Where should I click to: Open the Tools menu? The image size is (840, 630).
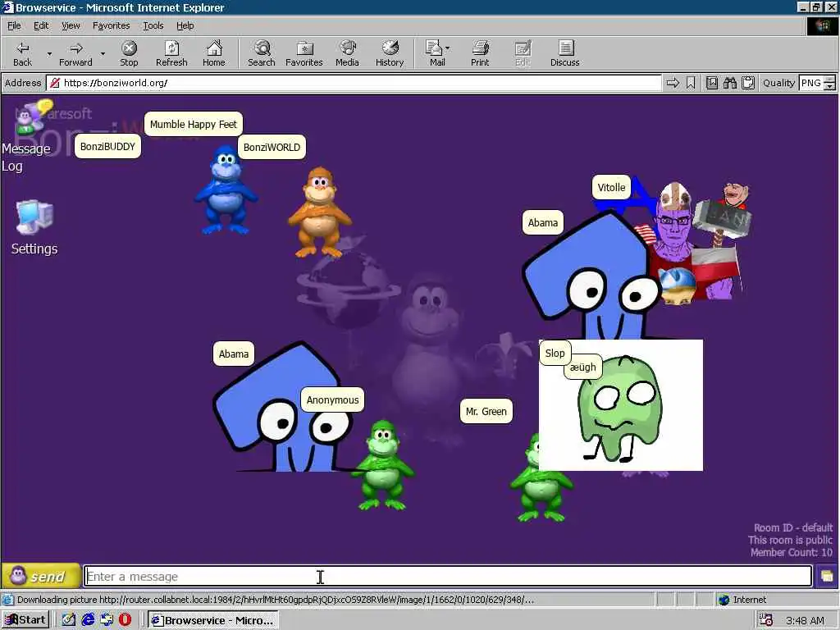click(x=153, y=25)
